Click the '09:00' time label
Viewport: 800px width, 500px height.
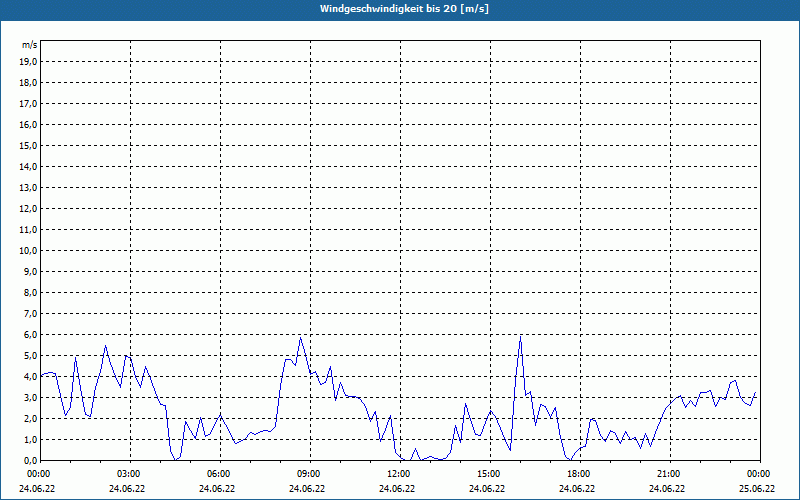(x=309, y=474)
